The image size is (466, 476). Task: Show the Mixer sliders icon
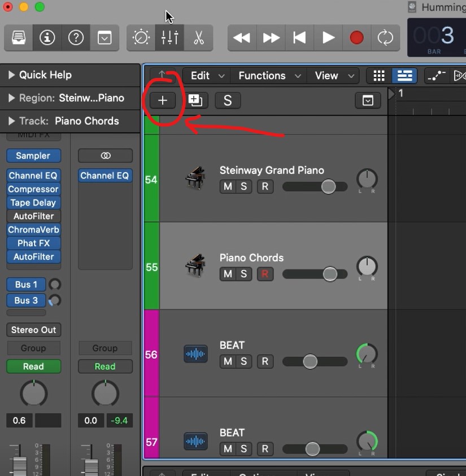pyautogui.click(x=169, y=38)
